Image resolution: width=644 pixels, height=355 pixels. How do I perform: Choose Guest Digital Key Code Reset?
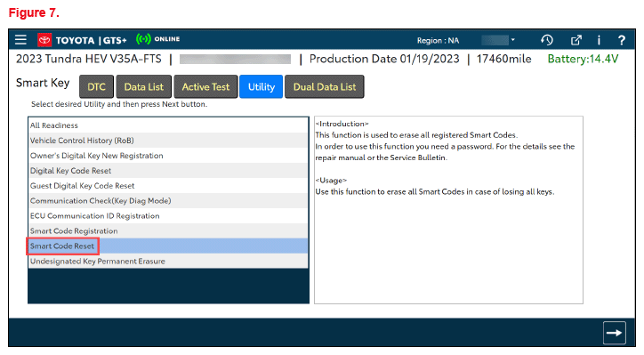tap(168, 186)
